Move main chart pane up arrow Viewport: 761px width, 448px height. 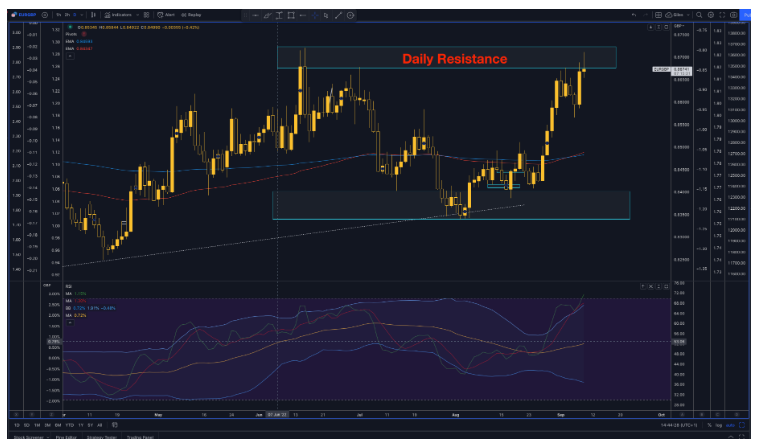coord(651,27)
